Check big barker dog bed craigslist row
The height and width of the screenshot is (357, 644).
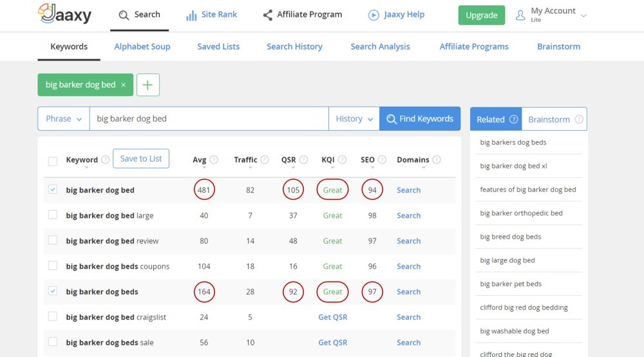[53, 316]
